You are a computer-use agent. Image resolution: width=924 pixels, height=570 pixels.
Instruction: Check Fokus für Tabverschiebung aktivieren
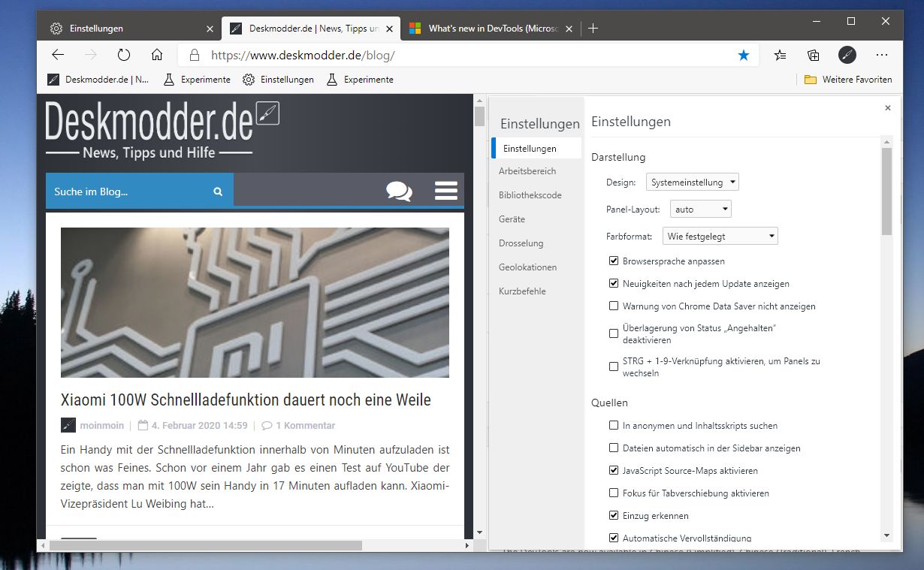614,493
